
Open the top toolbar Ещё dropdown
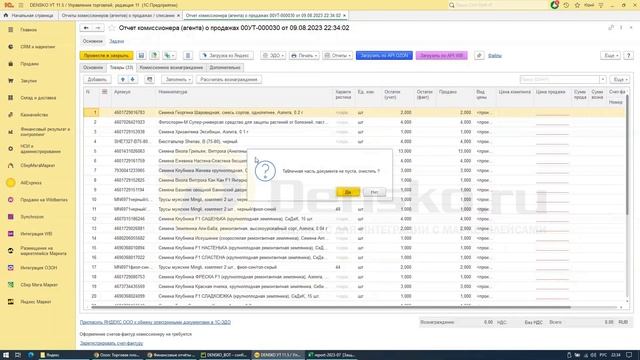610,56
